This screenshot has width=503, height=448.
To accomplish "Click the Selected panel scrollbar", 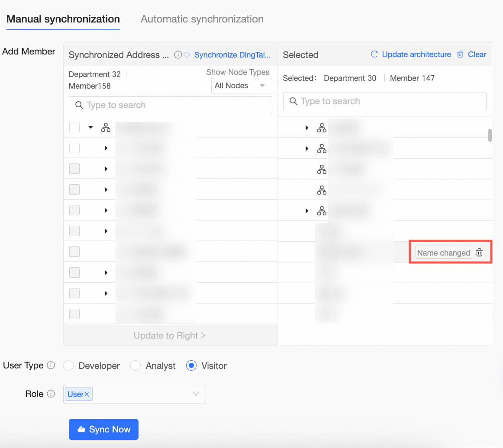I will click(x=490, y=135).
